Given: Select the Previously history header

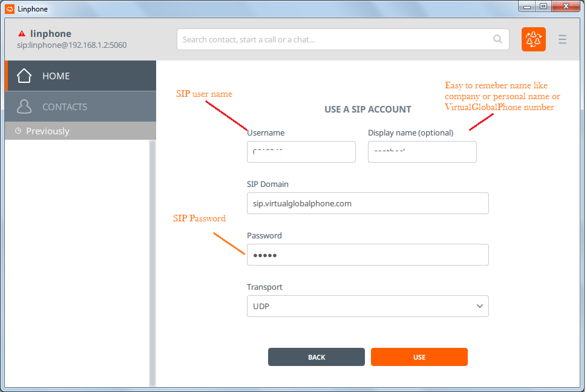Looking at the screenshot, I should (x=80, y=131).
